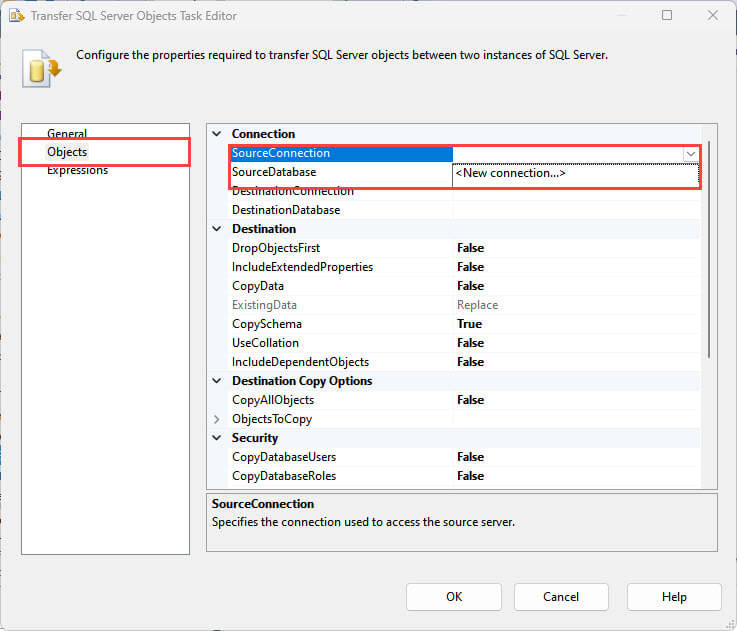Screen dimensions: 737x631
Task: Click the OK button
Action: (x=454, y=597)
